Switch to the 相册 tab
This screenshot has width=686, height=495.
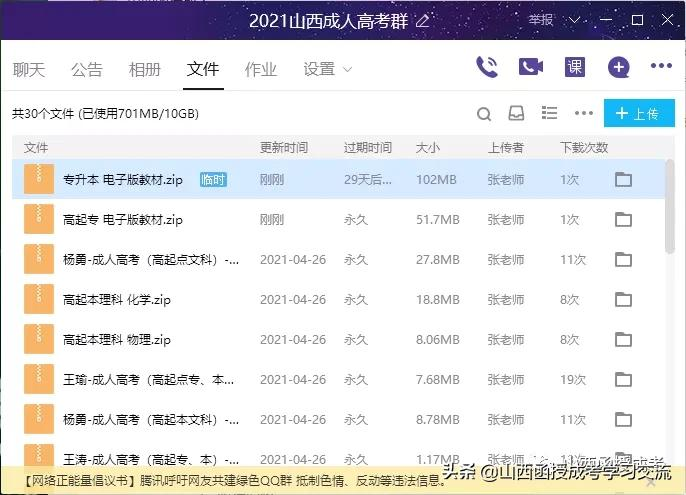[x=145, y=70]
